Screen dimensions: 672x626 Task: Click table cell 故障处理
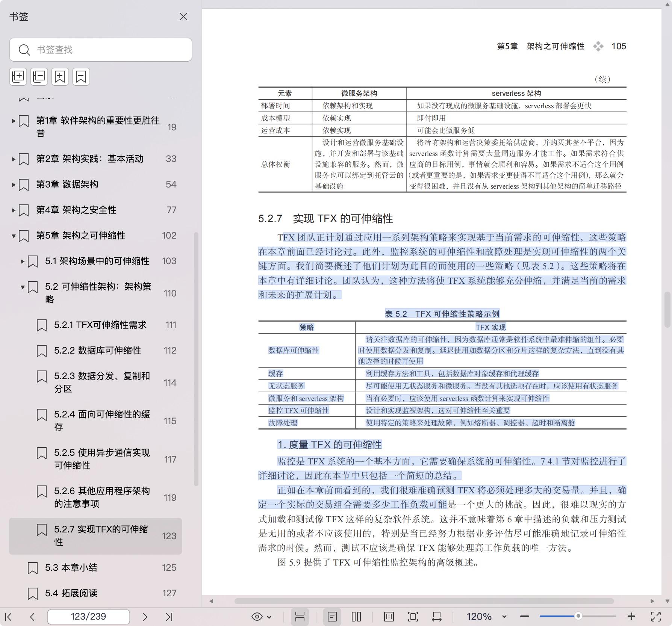[283, 423]
